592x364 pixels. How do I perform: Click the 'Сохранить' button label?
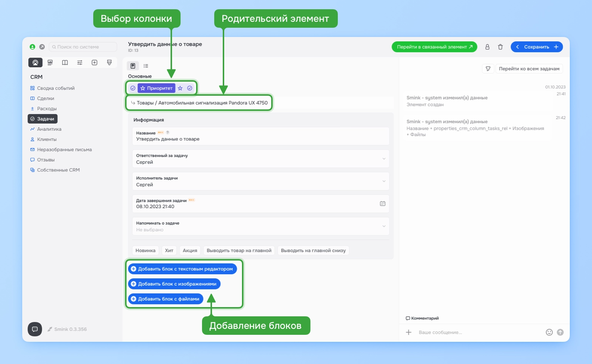tap(536, 47)
